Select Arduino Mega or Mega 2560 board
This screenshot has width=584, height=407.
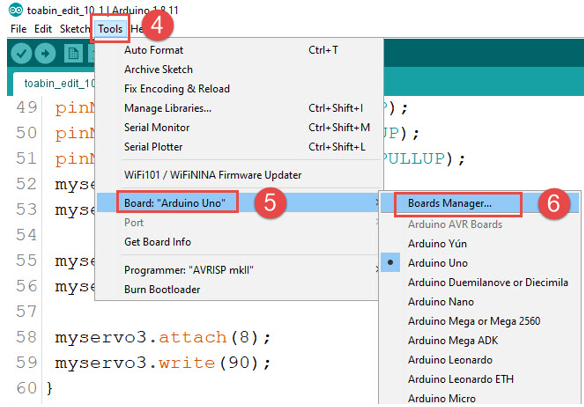pyautogui.click(x=480, y=321)
